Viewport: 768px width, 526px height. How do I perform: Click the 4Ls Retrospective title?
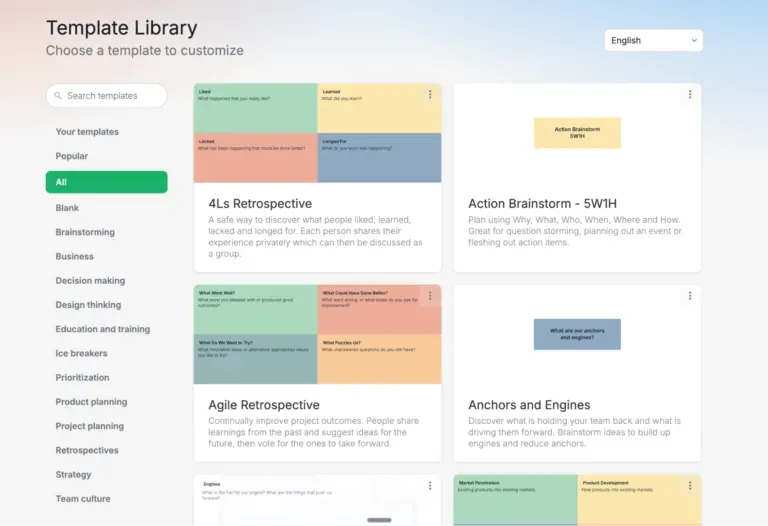click(260, 204)
